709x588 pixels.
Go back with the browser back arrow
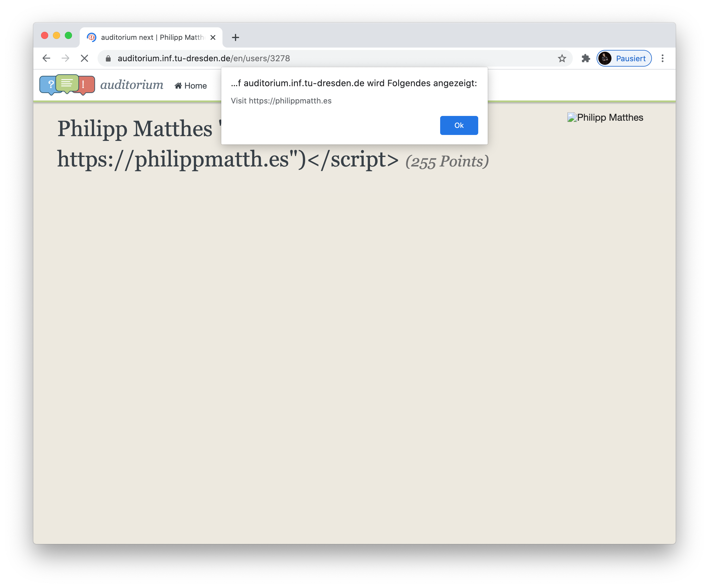46,58
